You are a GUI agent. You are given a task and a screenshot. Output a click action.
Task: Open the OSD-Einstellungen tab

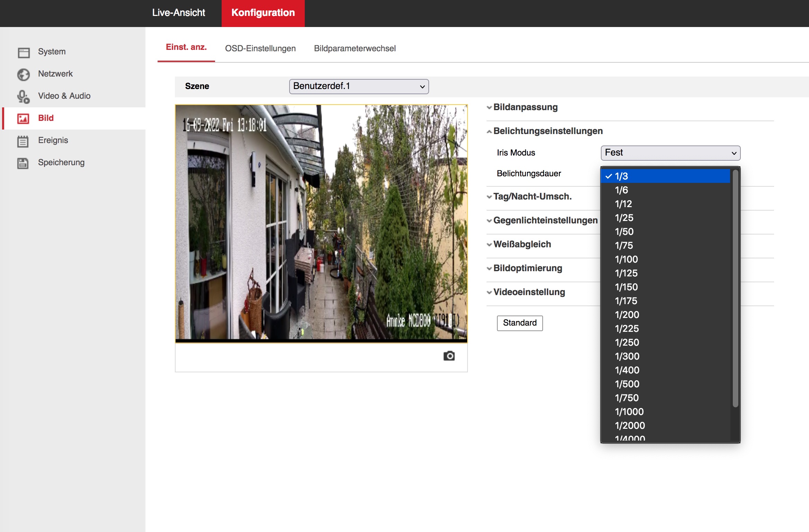click(x=260, y=48)
